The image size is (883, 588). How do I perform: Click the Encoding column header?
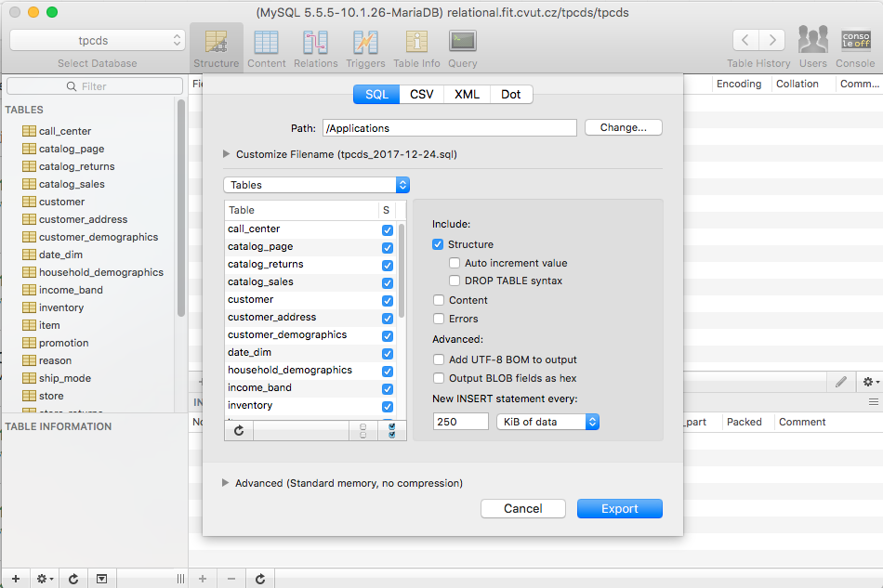[738, 84]
